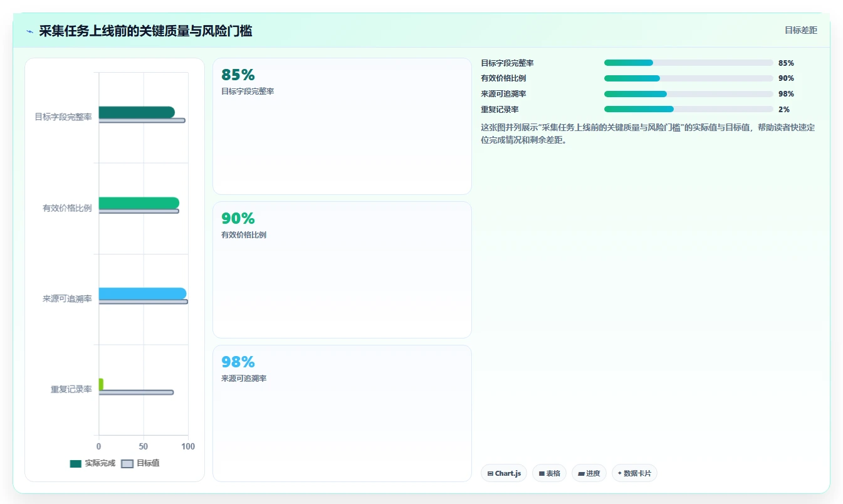
Task: Click the 来源可追溯率 chart axis label
Action: 67,299
